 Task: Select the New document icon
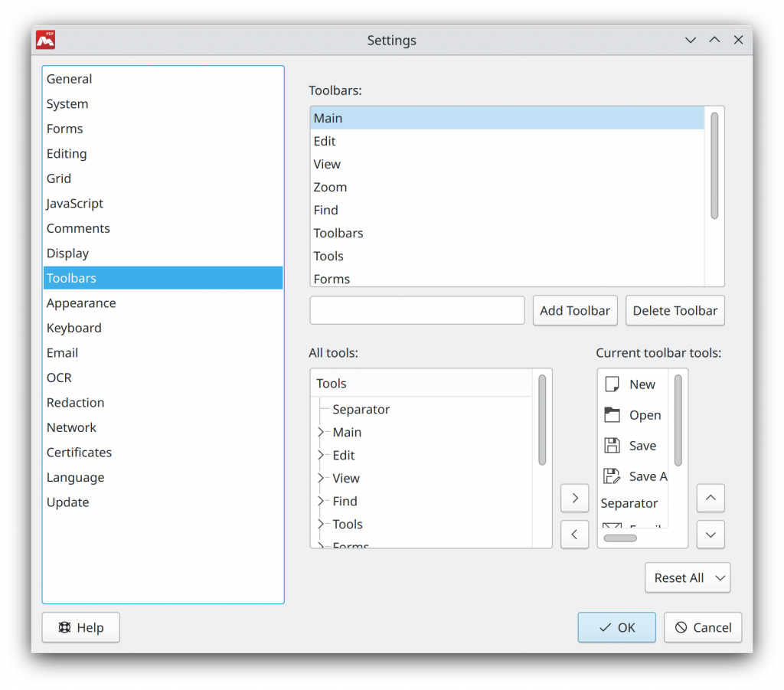[x=612, y=384]
